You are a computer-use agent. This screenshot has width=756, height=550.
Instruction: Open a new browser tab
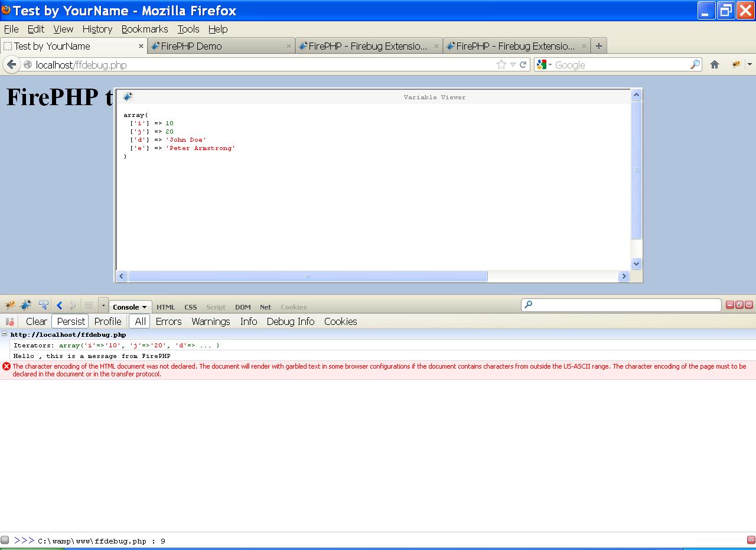click(x=598, y=45)
